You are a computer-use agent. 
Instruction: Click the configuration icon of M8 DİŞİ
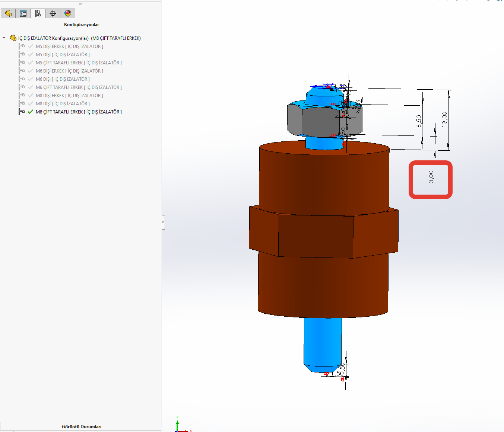tap(22, 103)
